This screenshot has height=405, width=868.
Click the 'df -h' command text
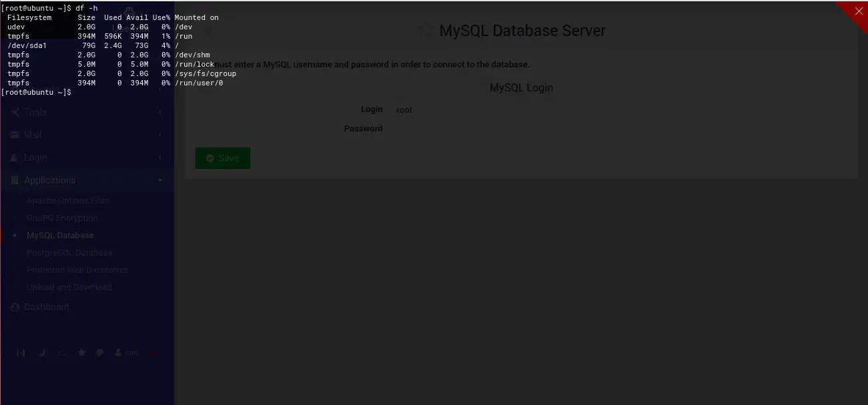click(87, 8)
